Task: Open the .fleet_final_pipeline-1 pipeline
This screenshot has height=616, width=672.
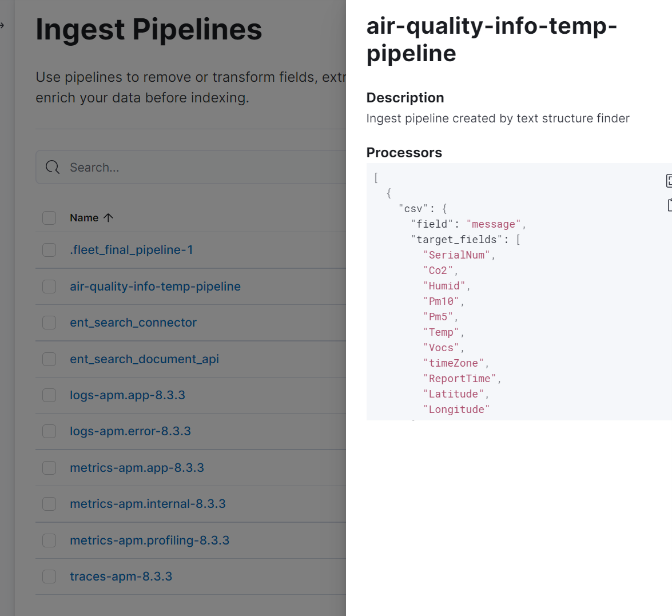Action: click(131, 250)
